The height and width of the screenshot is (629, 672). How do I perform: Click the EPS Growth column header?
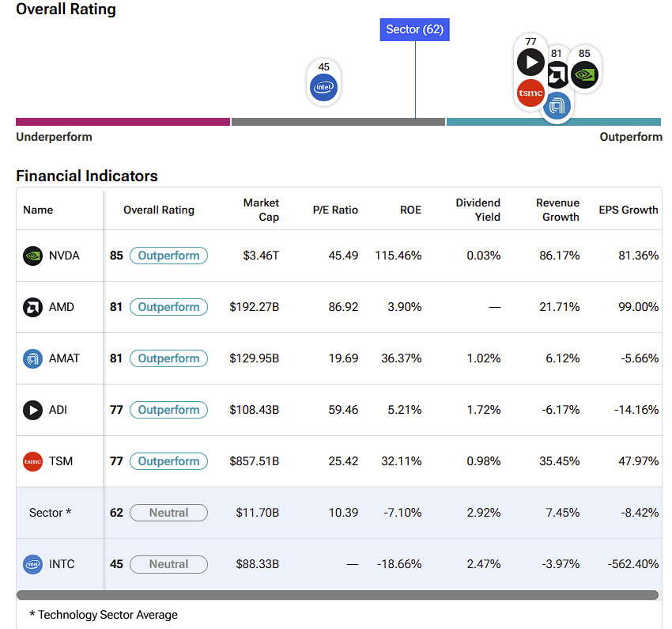tap(629, 210)
